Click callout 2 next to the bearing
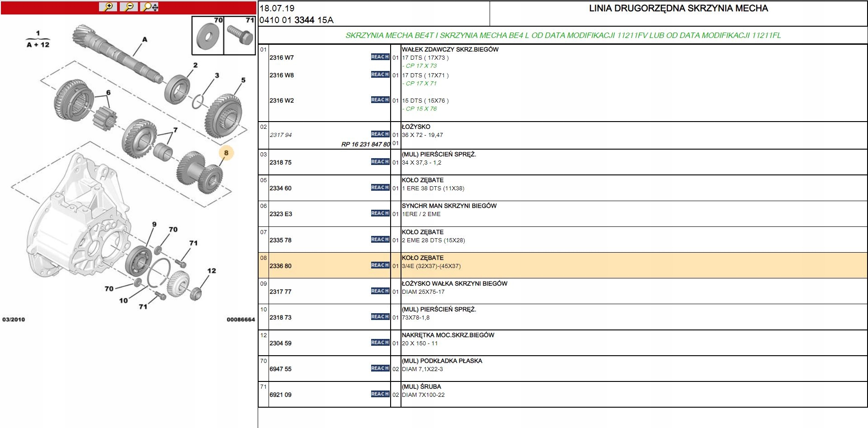The width and height of the screenshot is (868, 428). click(x=195, y=65)
